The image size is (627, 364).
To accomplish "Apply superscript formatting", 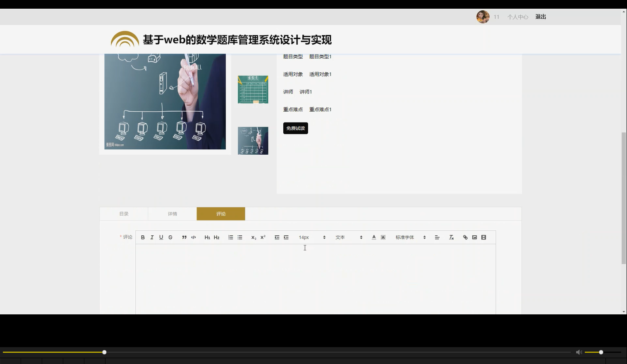I will point(263,237).
